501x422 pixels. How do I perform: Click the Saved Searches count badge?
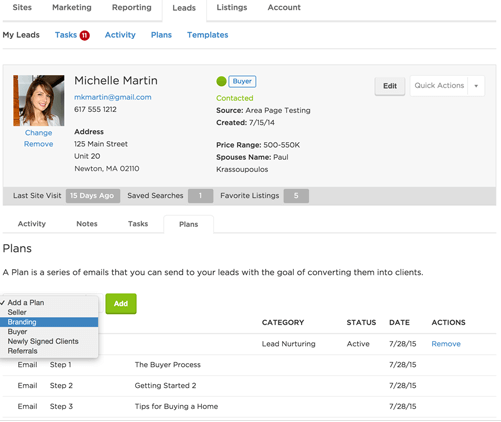[x=200, y=196]
